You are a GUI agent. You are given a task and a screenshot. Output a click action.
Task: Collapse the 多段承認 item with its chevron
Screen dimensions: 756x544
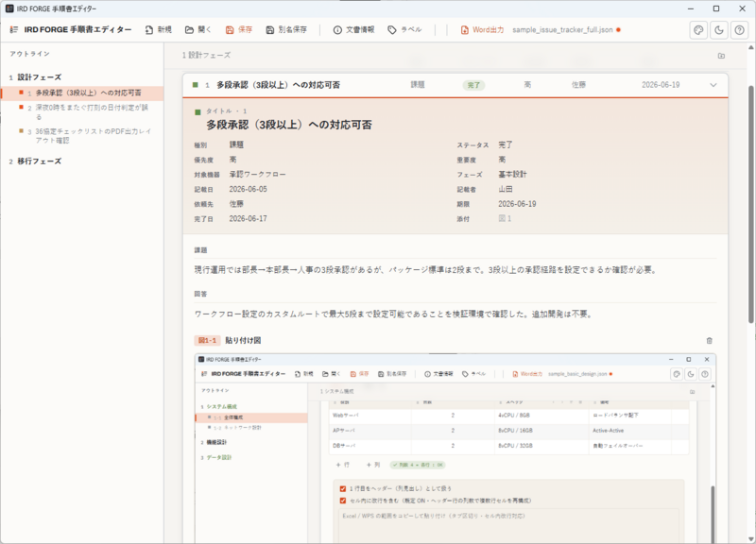[x=713, y=85]
